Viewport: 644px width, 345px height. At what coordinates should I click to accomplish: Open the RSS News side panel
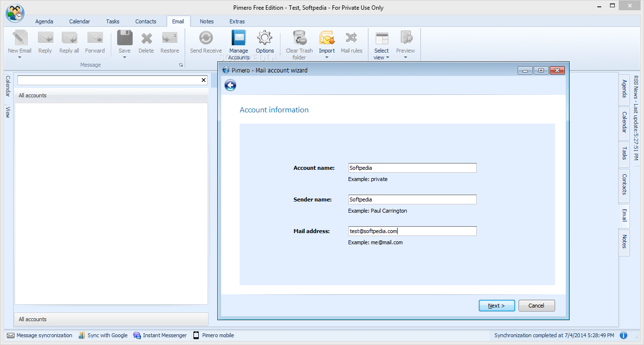[636, 118]
